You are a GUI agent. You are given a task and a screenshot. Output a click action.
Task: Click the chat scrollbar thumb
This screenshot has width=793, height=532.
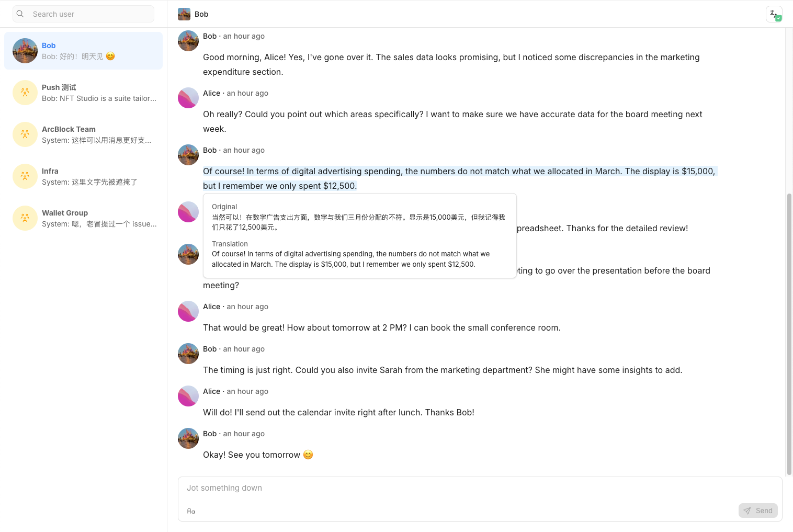[x=789, y=335]
